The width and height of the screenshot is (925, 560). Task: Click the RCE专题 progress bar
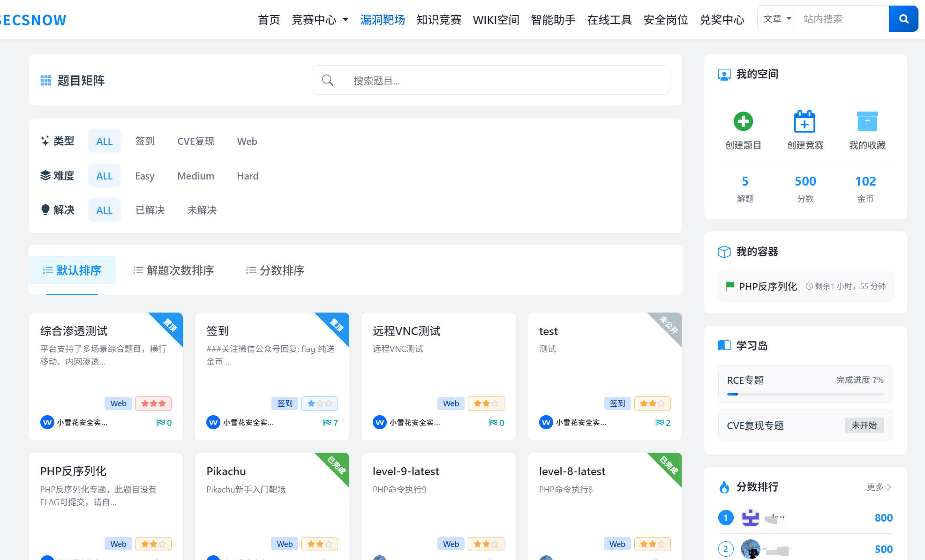[805, 394]
